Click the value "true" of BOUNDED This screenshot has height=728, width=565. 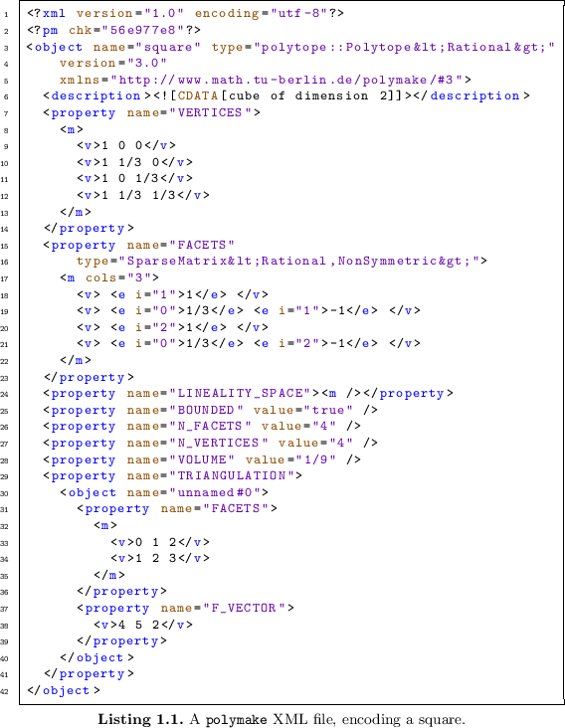(328, 410)
